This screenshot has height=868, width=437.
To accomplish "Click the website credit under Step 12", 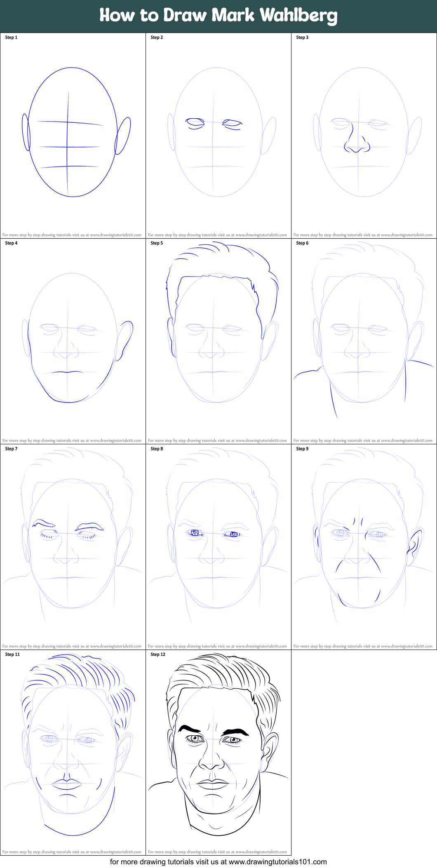I will 217,852.
